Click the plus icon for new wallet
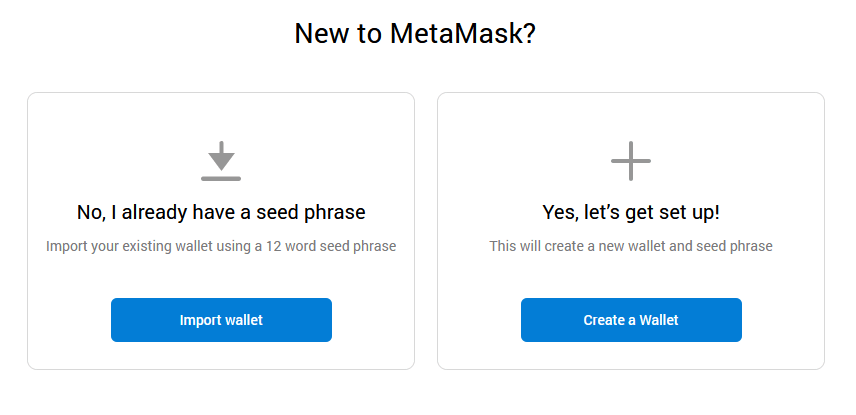The width and height of the screenshot is (856, 415). 631,161
